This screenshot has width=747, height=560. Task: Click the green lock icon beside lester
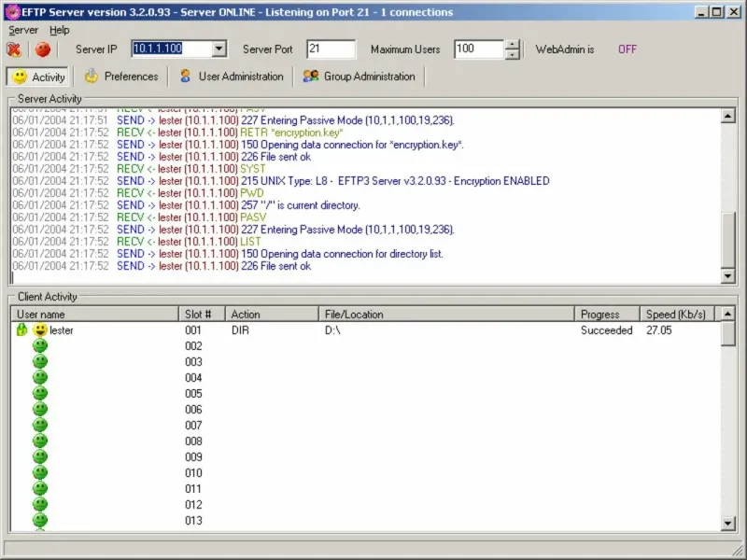coord(21,329)
